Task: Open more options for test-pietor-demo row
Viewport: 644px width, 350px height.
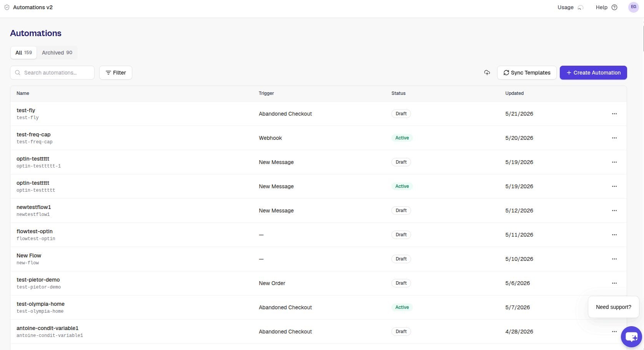Action: click(x=614, y=283)
